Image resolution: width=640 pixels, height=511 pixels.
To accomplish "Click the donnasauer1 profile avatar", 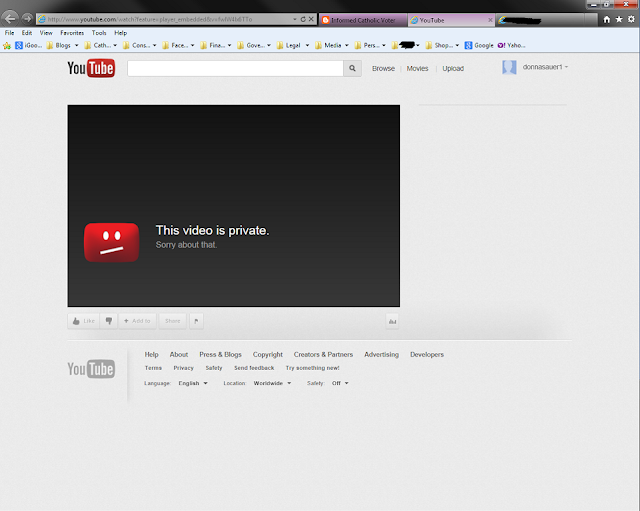I will point(509,67).
